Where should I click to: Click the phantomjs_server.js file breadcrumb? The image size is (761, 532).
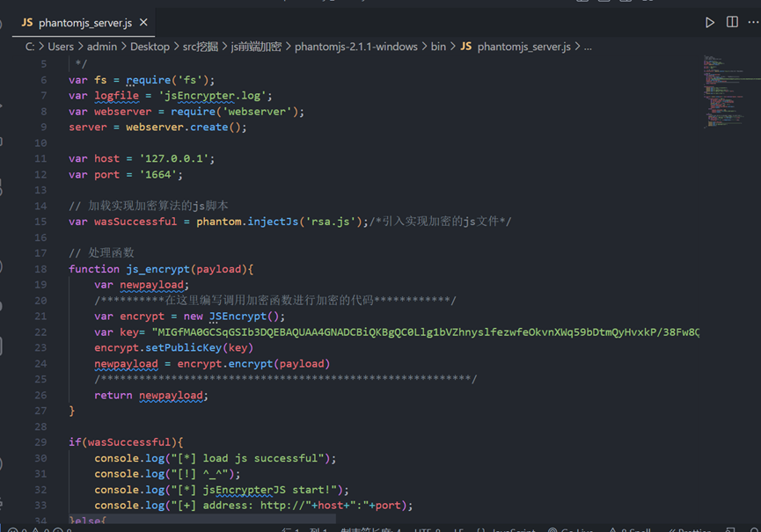pos(516,47)
